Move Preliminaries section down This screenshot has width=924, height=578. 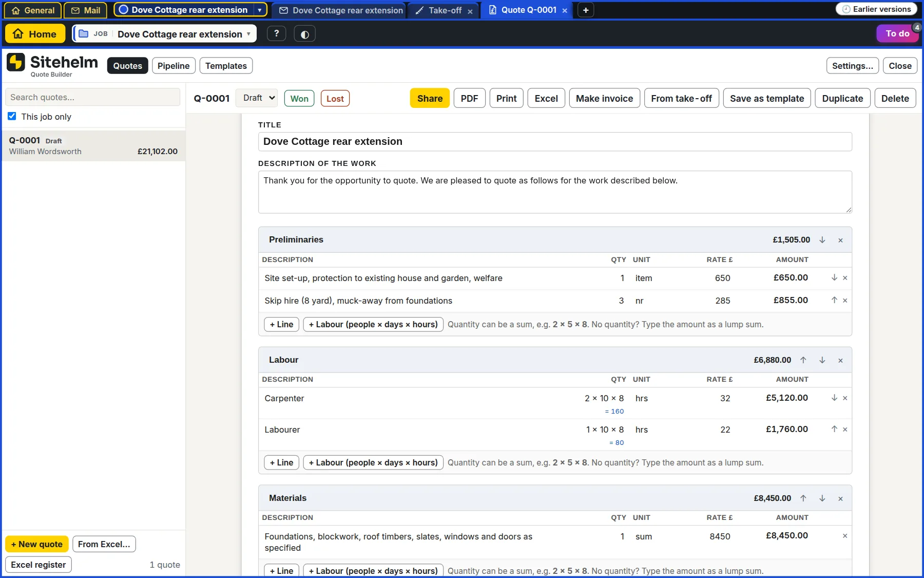(822, 240)
